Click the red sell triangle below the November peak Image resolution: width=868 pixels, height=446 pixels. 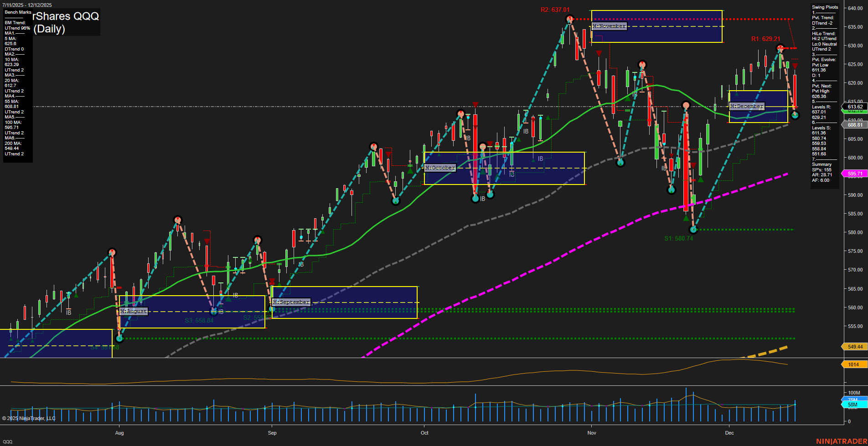click(600, 53)
